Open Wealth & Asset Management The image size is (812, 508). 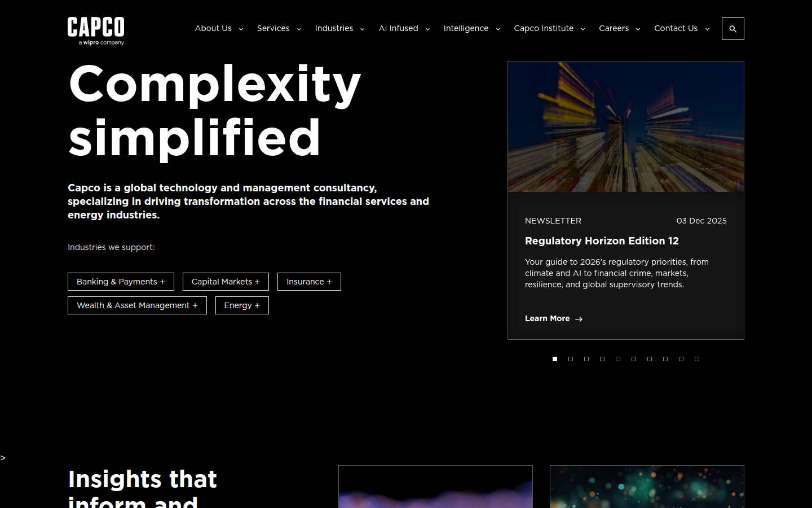point(137,305)
